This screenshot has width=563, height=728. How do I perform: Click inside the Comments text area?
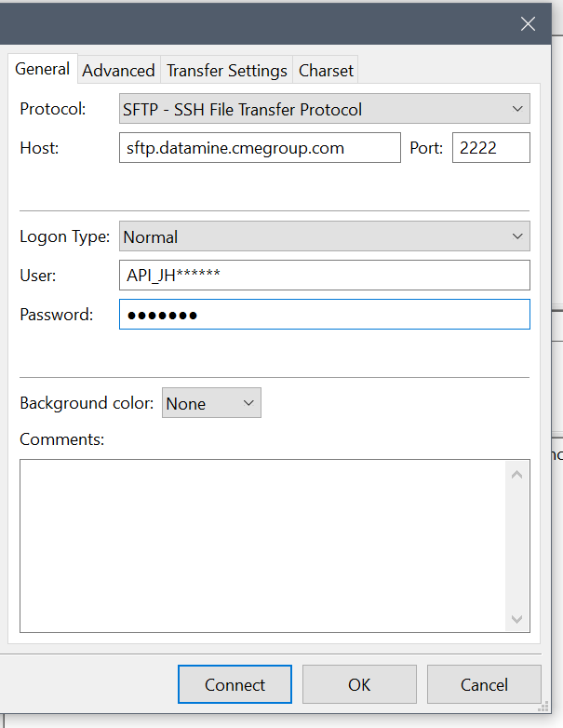(x=261, y=545)
